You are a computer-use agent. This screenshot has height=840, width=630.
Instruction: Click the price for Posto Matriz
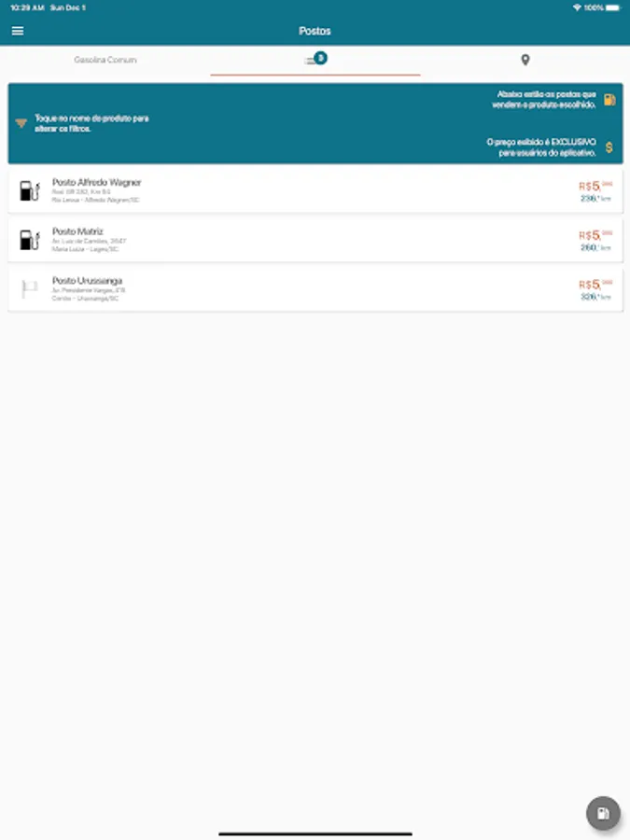tap(595, 235)
